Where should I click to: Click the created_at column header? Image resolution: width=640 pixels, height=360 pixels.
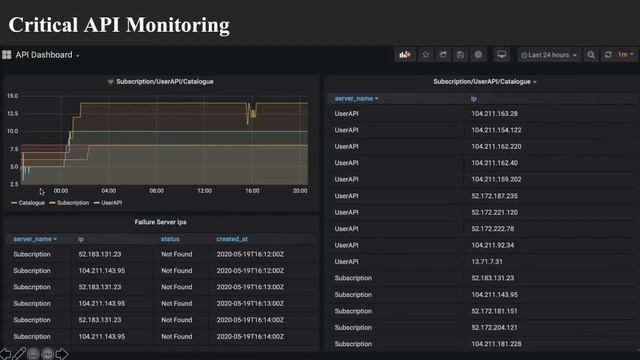click(232, 239)
